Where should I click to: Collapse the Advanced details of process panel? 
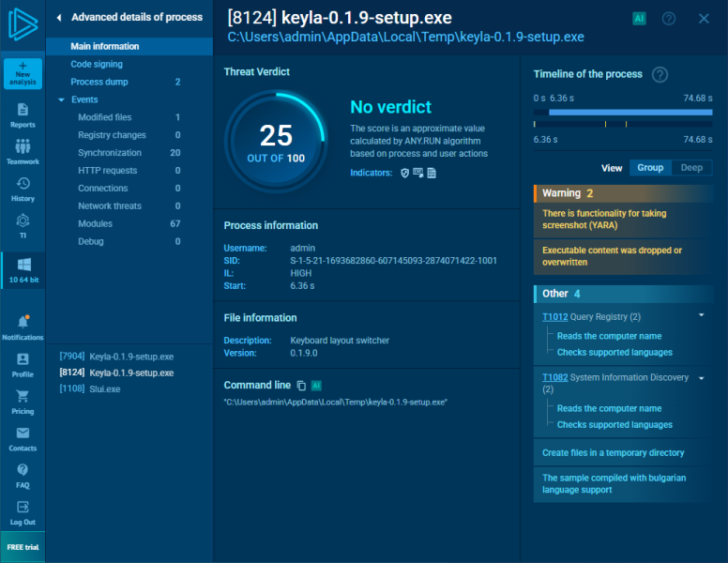pos(58,17)
